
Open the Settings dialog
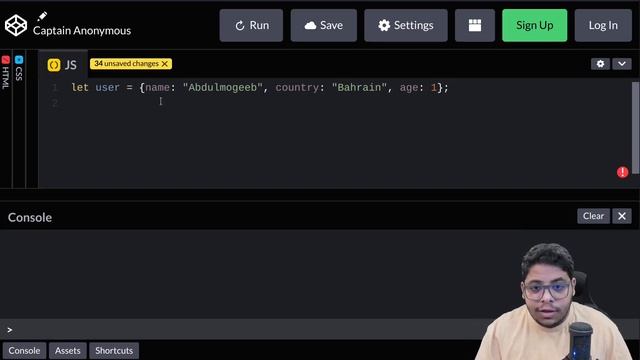(x=406, y=25)
